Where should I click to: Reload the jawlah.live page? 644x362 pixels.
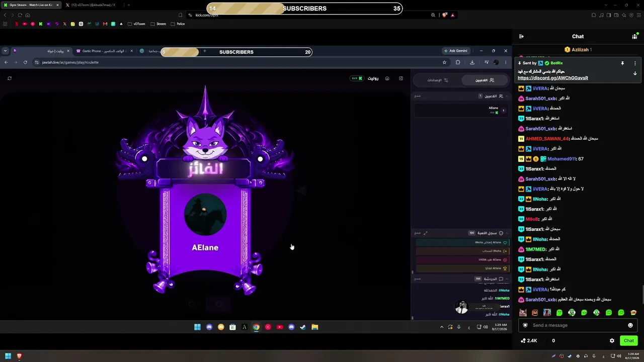click(x=25, y=62)
